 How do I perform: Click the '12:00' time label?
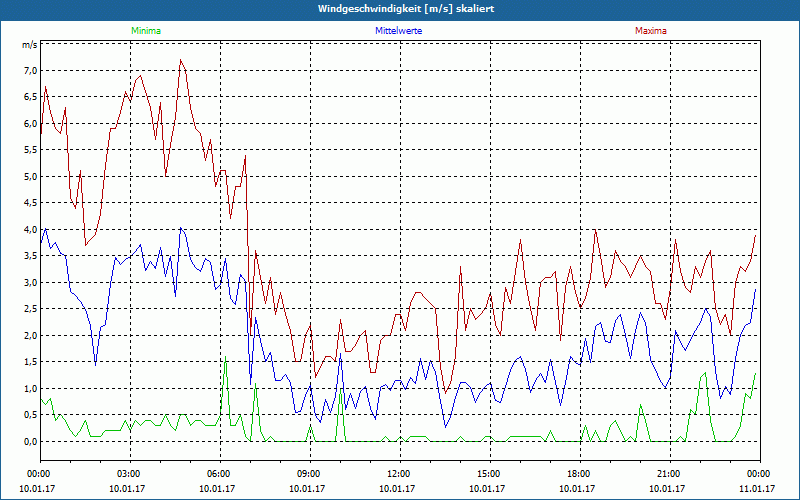point(397,474)
